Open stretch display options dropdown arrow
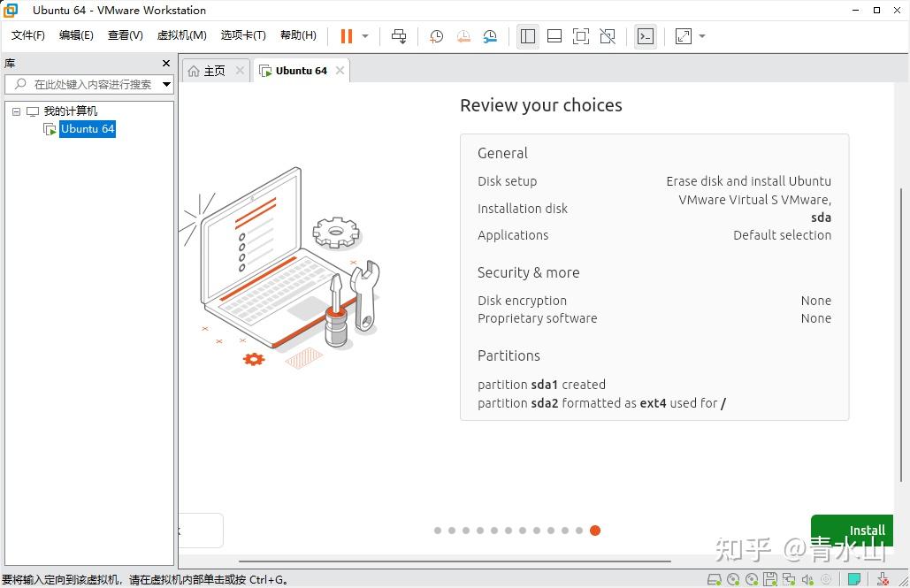The image size is (910, 588). tap(702, 36)
